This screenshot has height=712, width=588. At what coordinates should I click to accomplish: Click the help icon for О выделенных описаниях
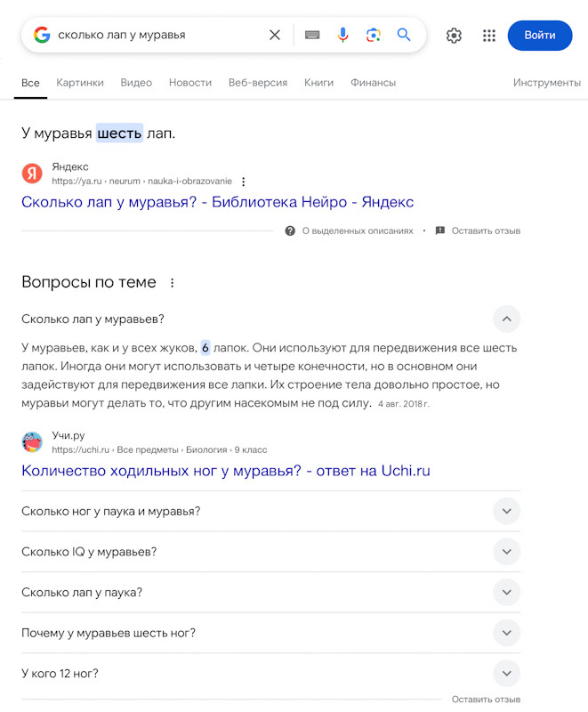pos(290,231)
